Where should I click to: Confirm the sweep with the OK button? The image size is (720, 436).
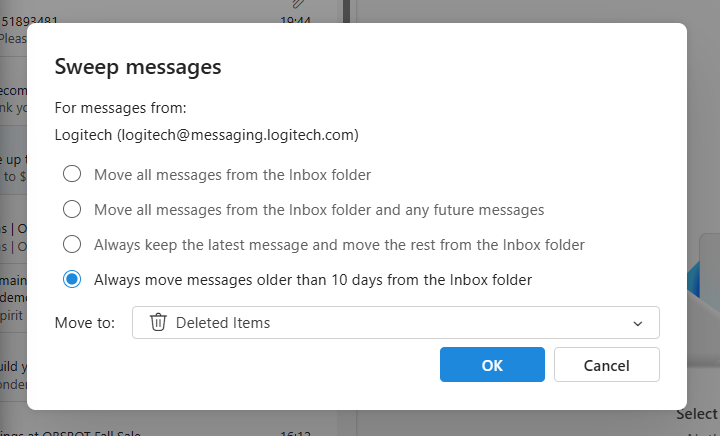(x=492, y=365)
